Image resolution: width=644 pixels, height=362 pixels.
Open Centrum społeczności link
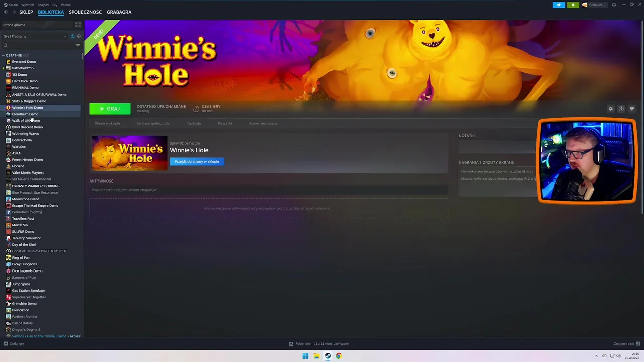[153, 123]
